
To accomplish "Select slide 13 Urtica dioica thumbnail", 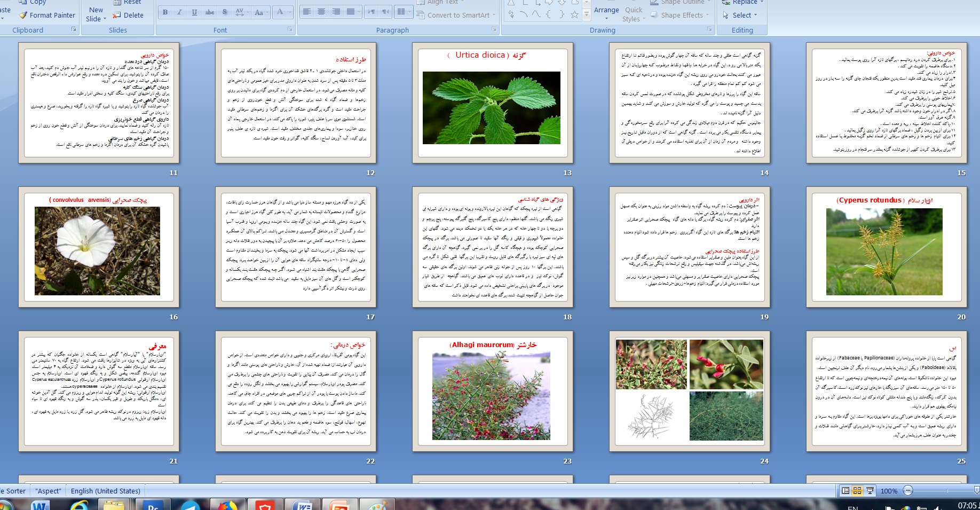I will click(x=493, y=103).
